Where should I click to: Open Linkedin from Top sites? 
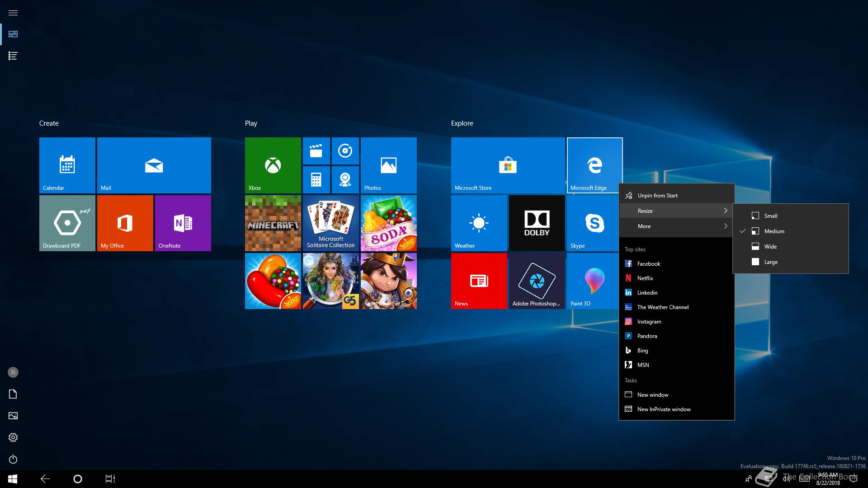[676, 292]
